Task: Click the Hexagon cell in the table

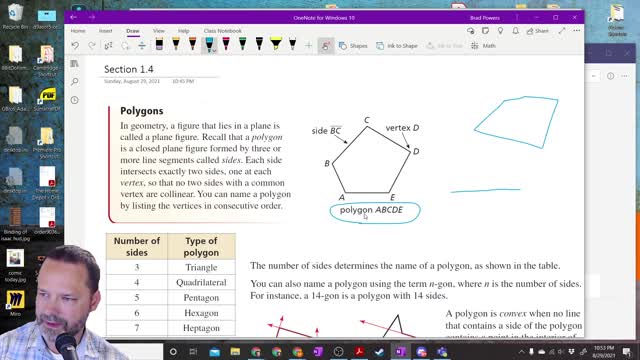Action: point(201,313)
